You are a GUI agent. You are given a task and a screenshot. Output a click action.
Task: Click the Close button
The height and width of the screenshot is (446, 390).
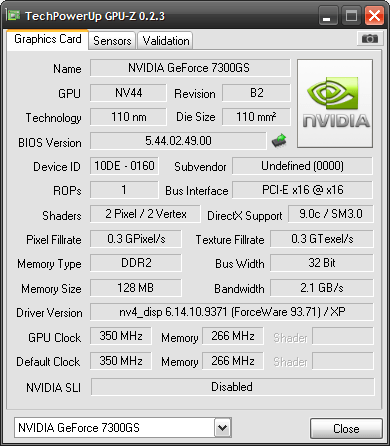(x=346, y=428)
